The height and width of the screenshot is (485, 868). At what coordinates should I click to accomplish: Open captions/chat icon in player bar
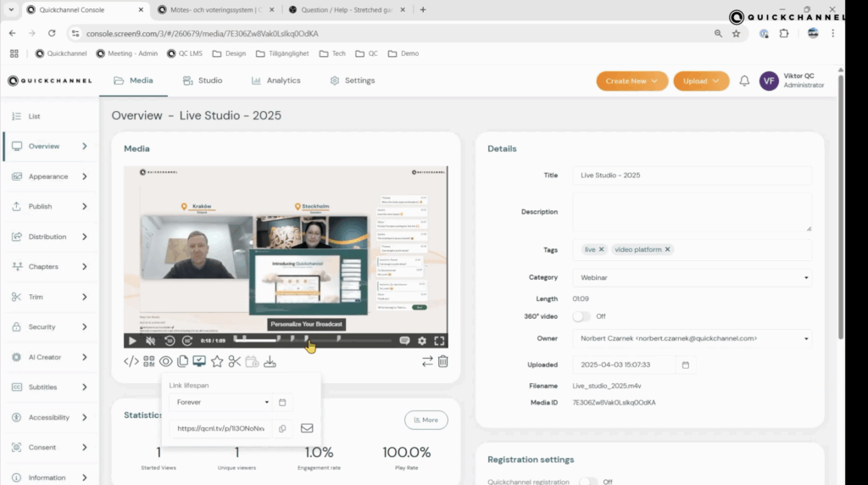tap(404, 341)
